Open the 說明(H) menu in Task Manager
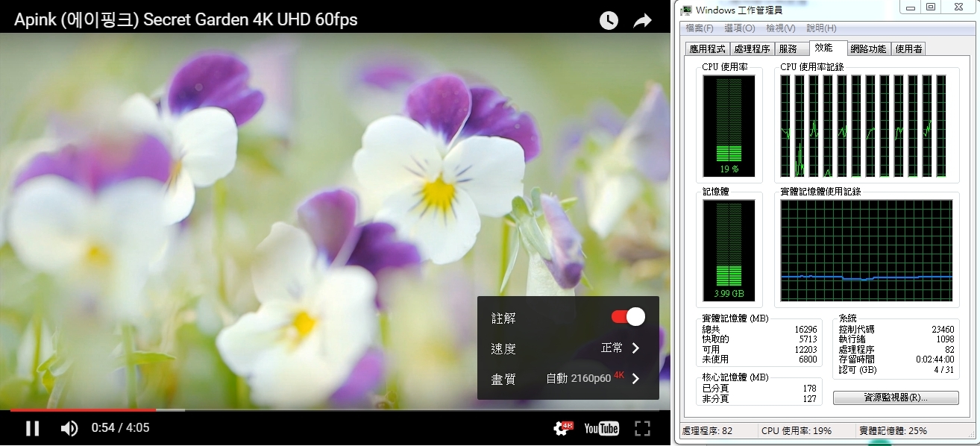Viewport: 980px width, 446px height. (x=821, y=28)
